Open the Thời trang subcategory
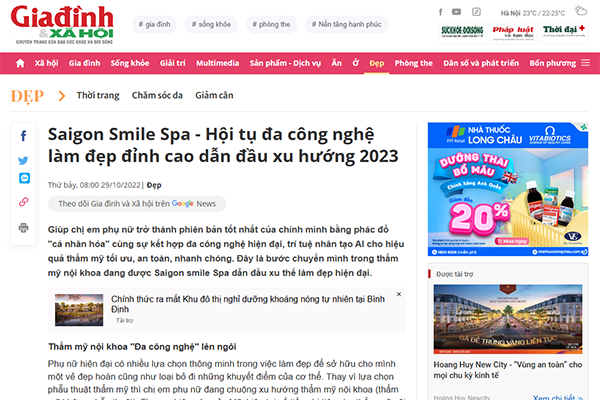The image size is (600, 400). pos(98,95)
